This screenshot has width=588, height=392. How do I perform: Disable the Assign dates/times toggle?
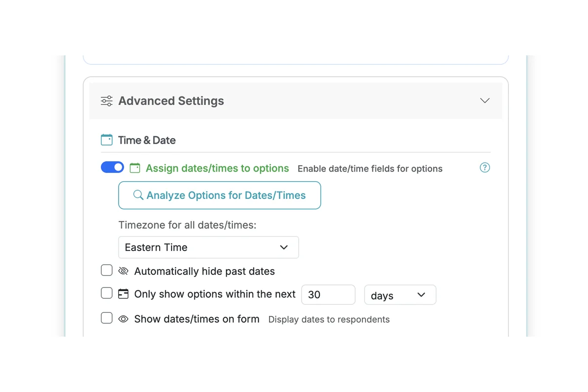pyautogui.click(x=112, y=167)
